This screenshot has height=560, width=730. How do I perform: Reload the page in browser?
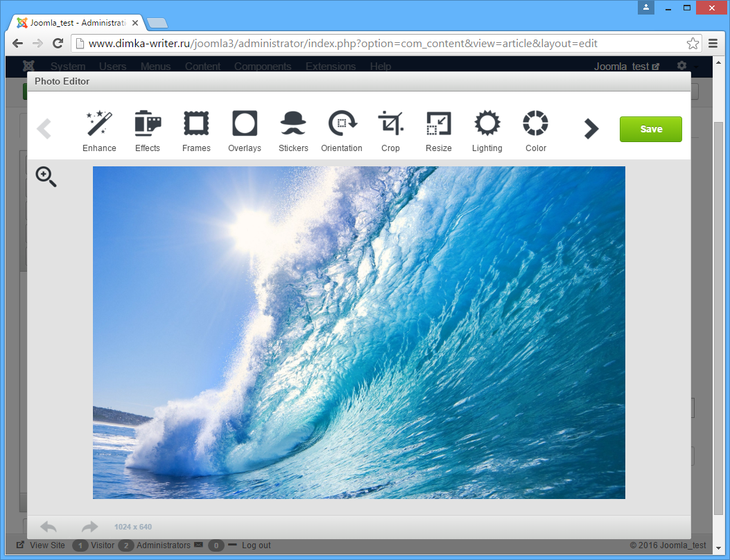58,44
